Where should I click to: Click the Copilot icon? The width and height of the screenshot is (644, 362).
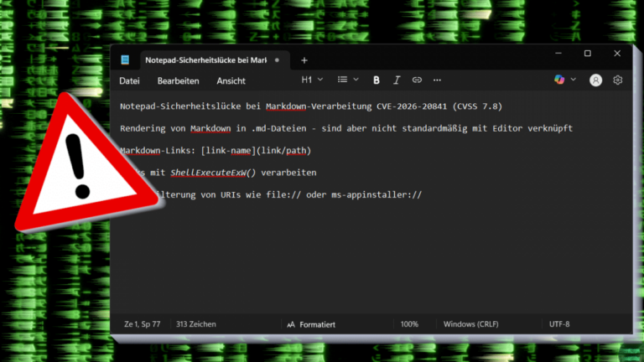(x=559, y=80)
